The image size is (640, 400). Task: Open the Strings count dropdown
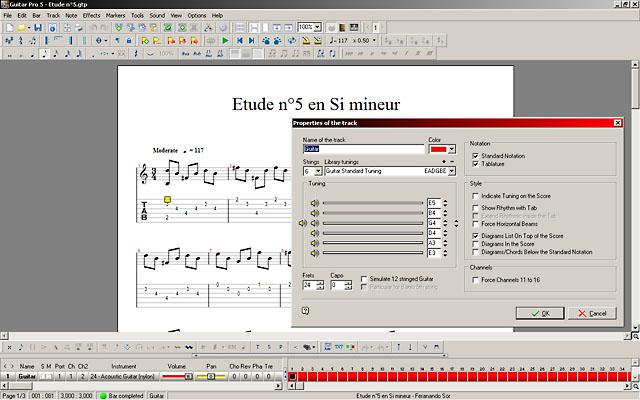[x=318, y=171]
